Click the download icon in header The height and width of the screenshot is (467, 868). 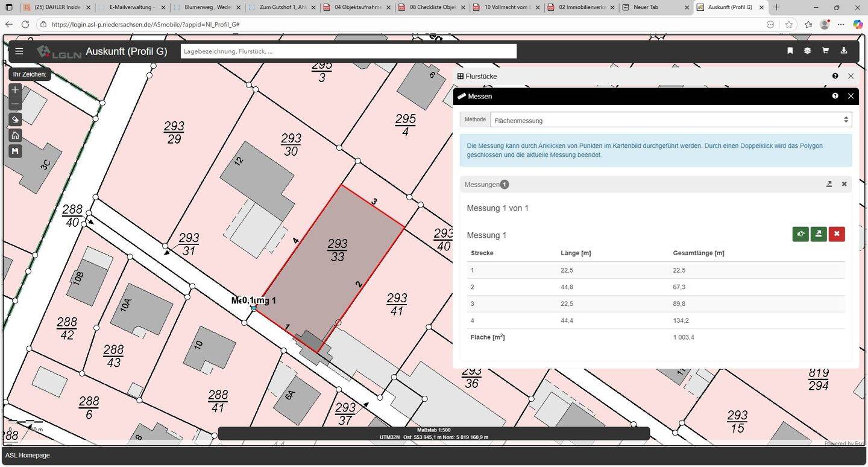pyautogui.click(x=843, y=51)
